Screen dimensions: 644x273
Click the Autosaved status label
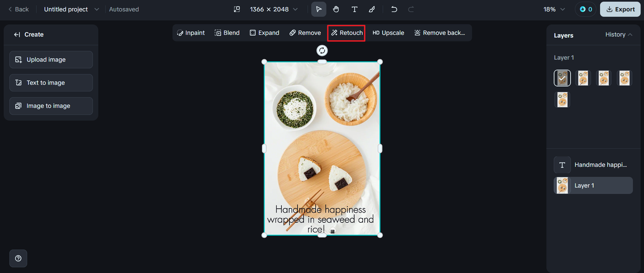tap(124, 9)
